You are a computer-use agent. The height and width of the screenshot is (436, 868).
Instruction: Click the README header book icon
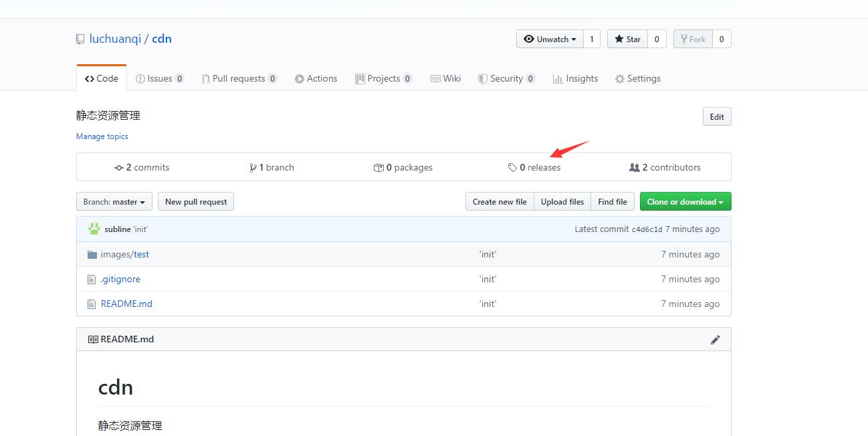[93, 340]
